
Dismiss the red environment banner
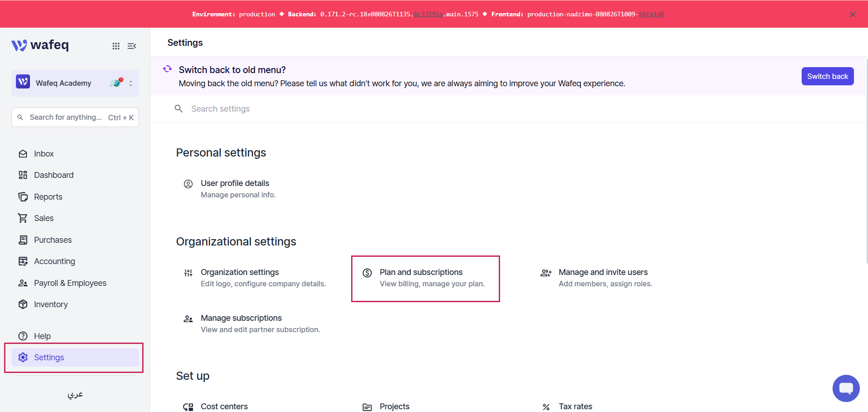(853, 14)
